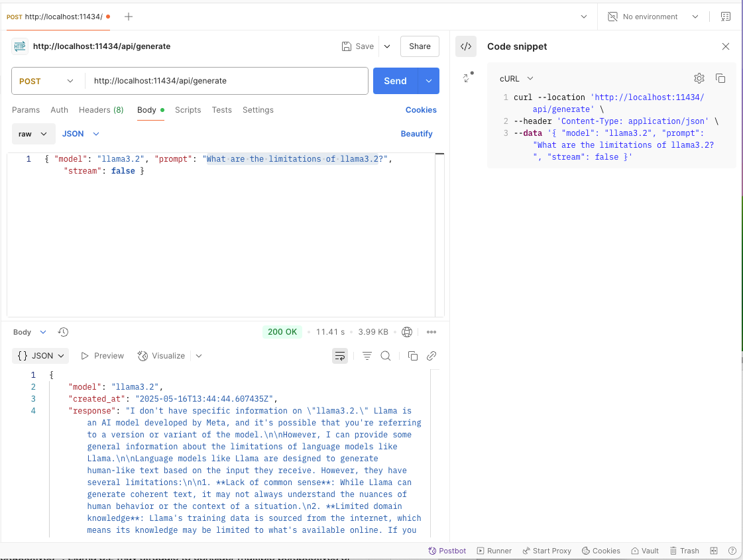Click the Visualize response button

click(x=161, y=356)
